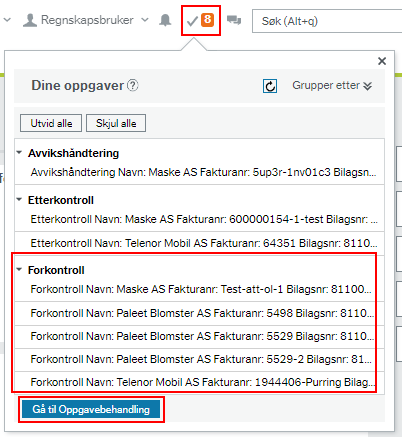Click the Utvid alle button

(51, 123)
